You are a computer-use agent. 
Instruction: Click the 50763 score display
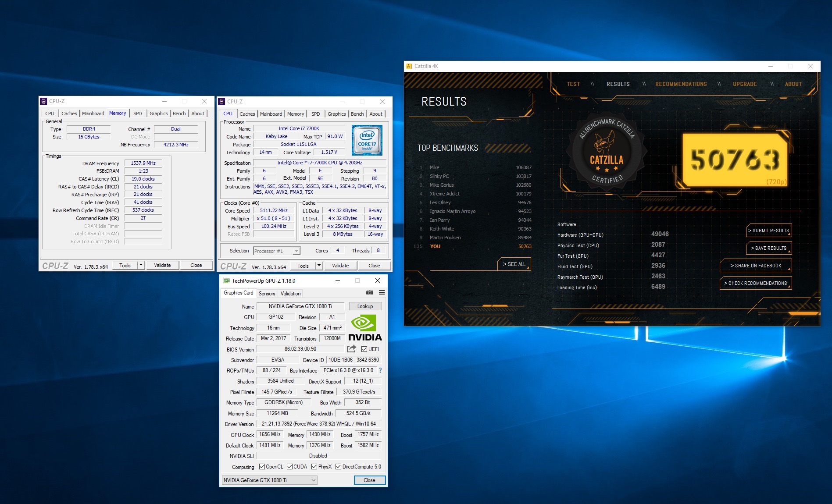[x=735, y=160]
